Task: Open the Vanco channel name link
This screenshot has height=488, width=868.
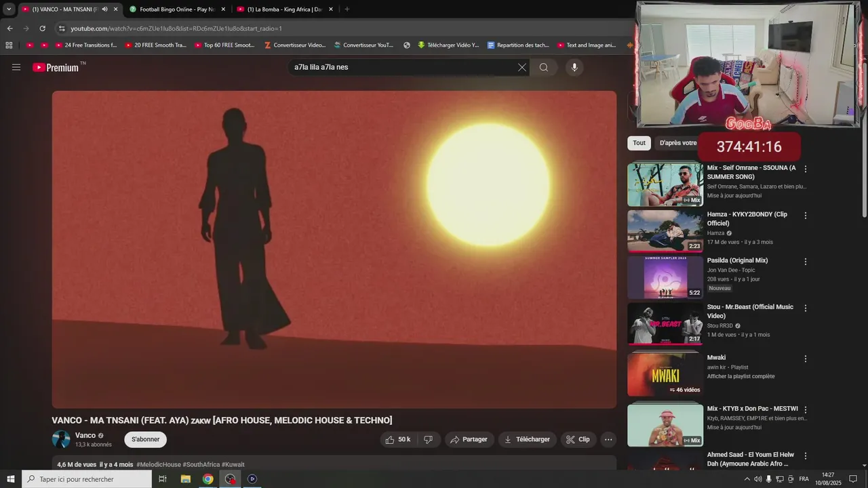Action: point(85,436)
